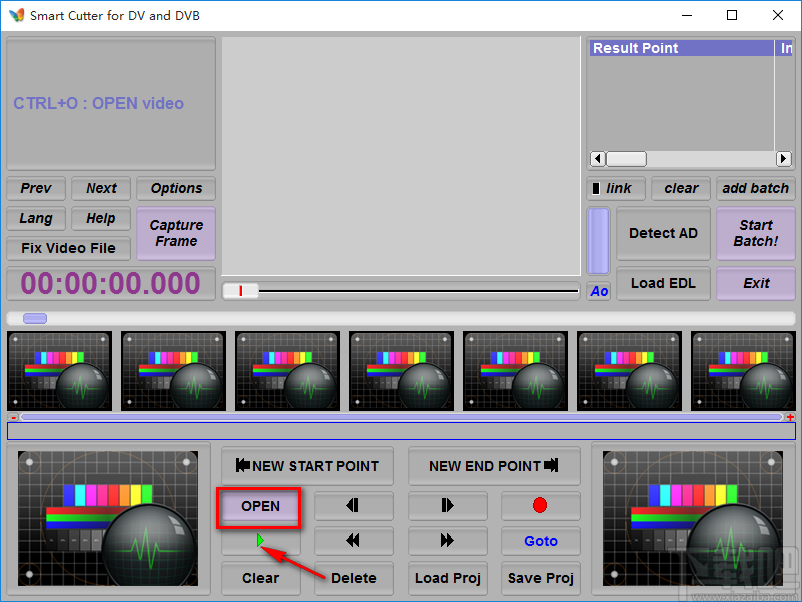The height and width of the screenshot is (602, 802).
Task: Click the 00:00:00.000 timecode display
Action: tap(110, 283)
